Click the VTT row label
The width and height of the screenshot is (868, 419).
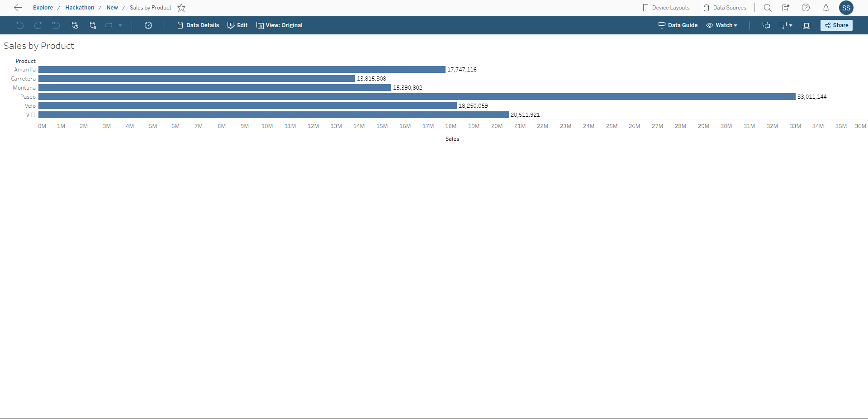[31, 115]
